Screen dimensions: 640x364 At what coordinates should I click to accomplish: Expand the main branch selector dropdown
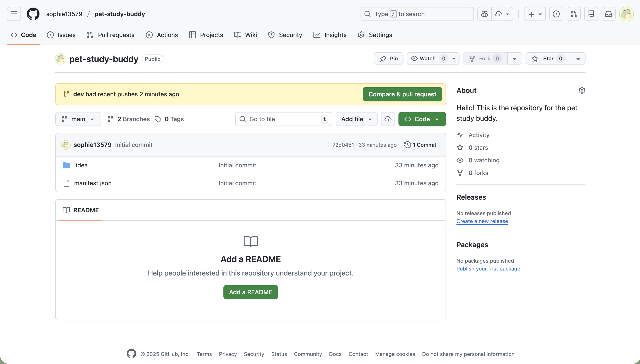click(x=78, y=119)
